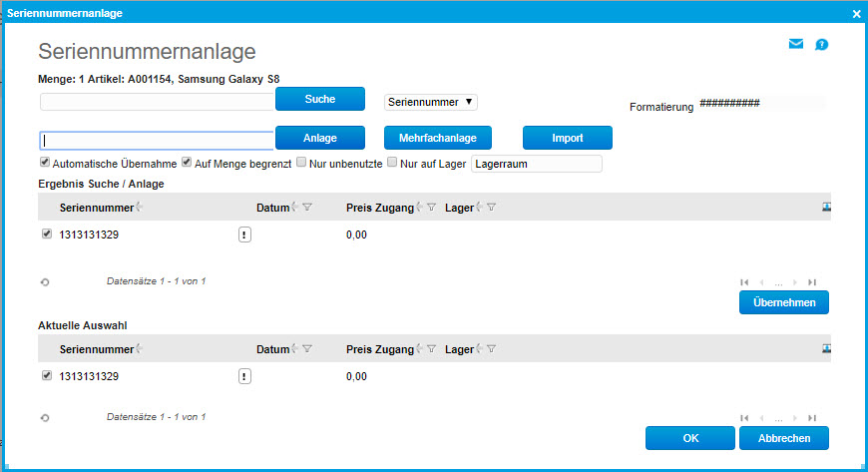
Task: Click Datum filter icon in search results
Action: pyautogui.click(x=307, y=208)
